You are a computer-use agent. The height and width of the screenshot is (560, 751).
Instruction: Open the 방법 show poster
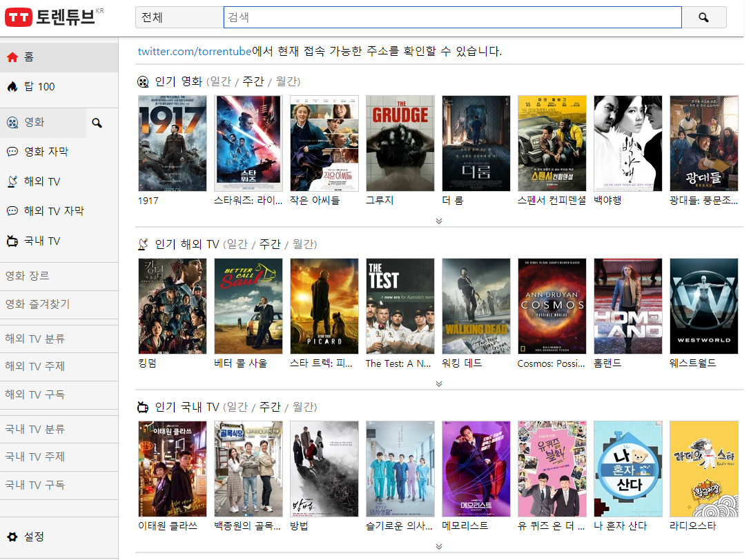324,468
